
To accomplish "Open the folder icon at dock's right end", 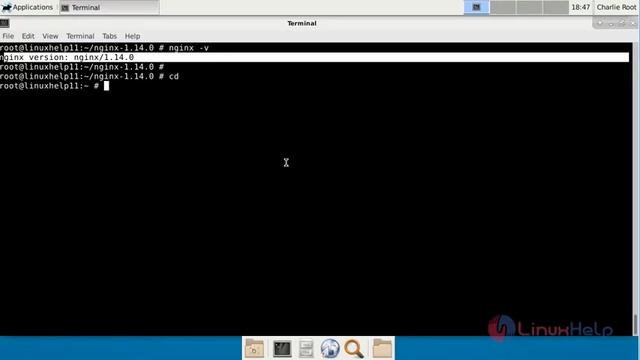I will pos(382,349).
